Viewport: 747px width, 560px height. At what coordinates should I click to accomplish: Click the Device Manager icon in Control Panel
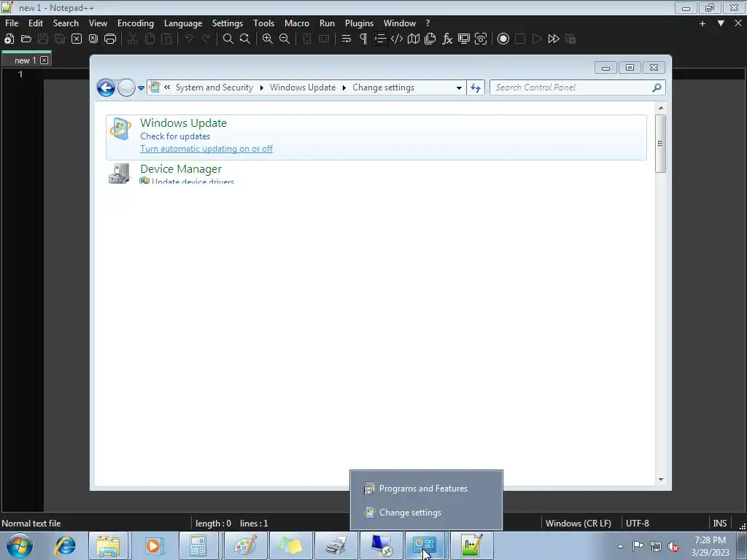click(x=119, y=174)
